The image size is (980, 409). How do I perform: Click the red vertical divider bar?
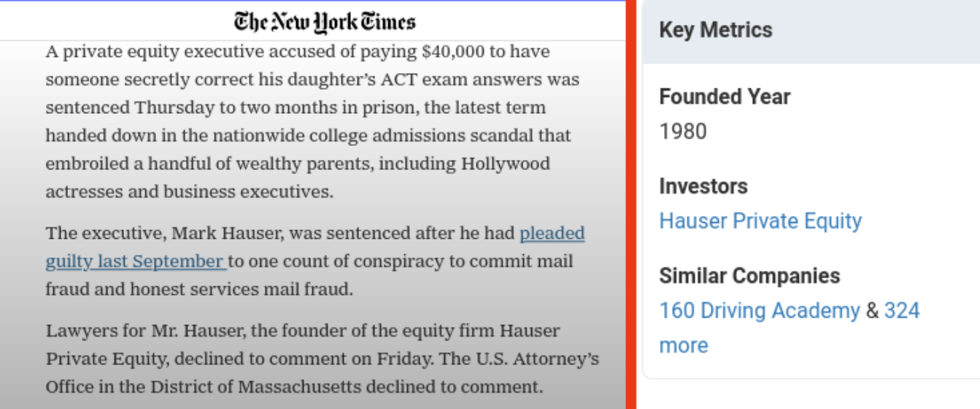click(631, 204)
